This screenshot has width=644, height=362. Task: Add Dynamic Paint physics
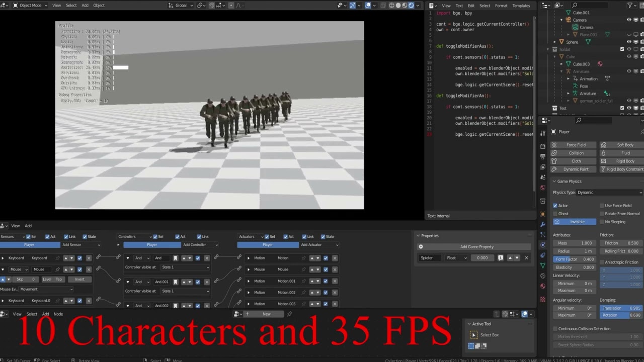(x=573, y=169)
